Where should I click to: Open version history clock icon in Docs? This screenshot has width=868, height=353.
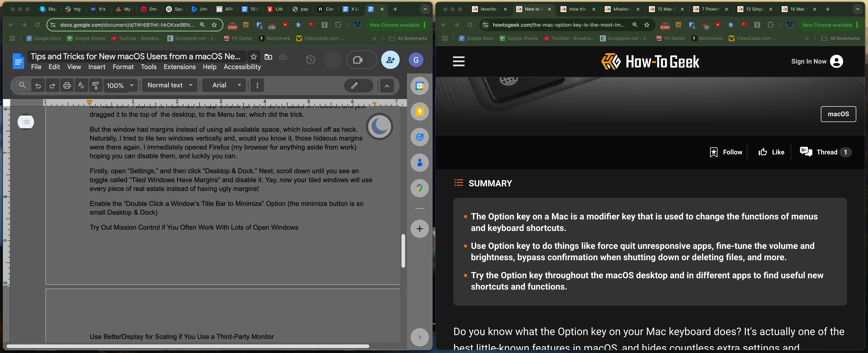tap(310, 60)
